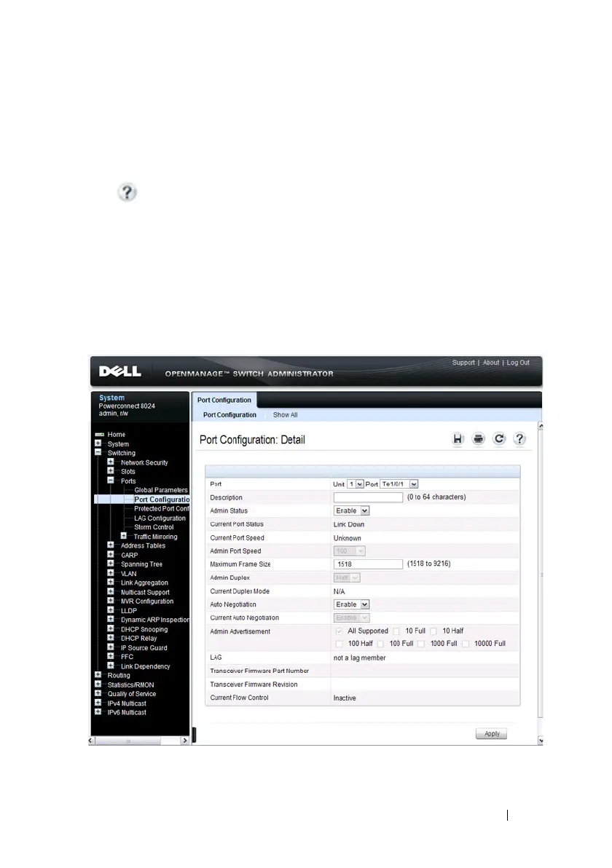The image size is (612, 868).
Task: Select MVR Configuration in the tree
Action: [x=146, y=601]
